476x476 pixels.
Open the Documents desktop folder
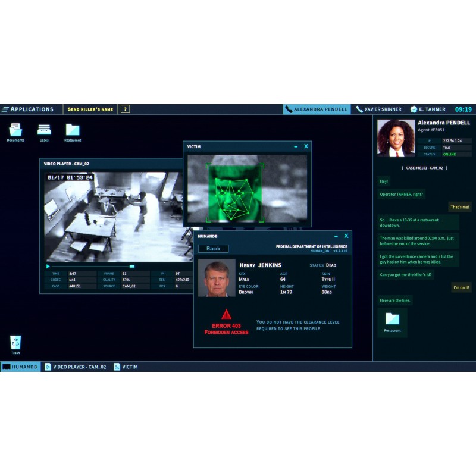15,130
